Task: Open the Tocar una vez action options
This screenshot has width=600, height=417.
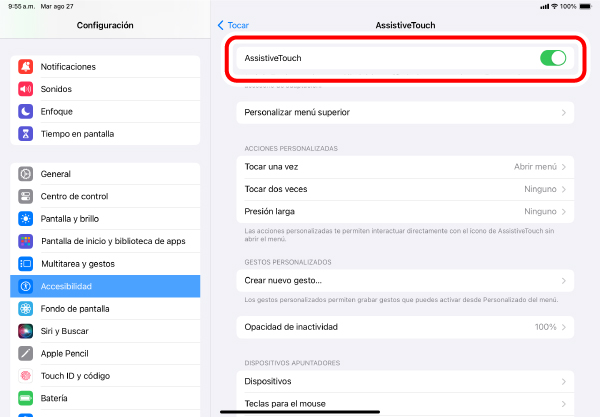Action: click(405, 167)
